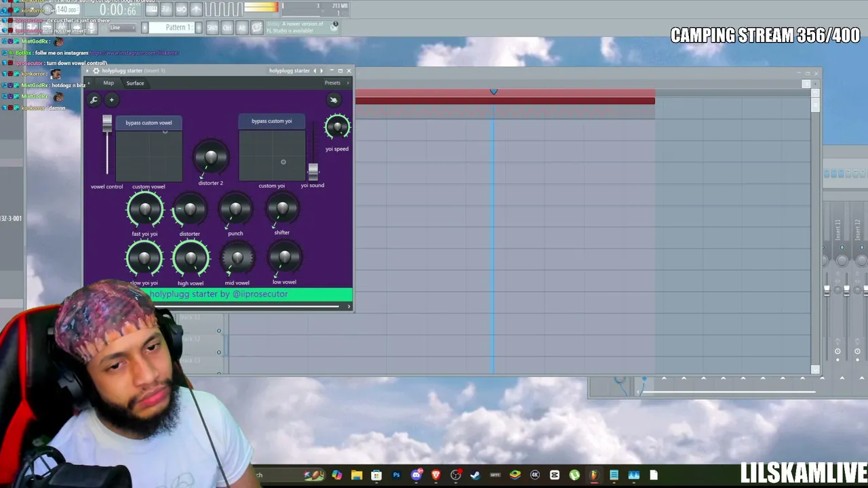Select previous preset arrow in plugin title bar
Viewport: 868px width, 488px height.
pyautogui.click(x=315, y=70)
